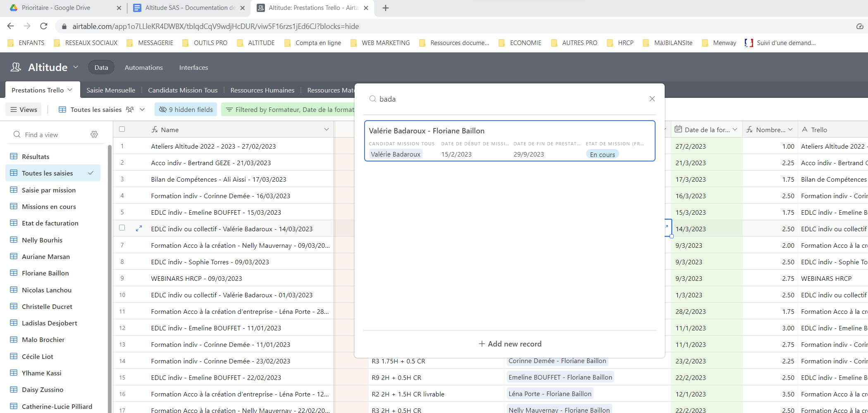Switch to the Saisie Mensuelle table
Image resolution: width=868 pixels, height=413 pixels.
[110, 90]
